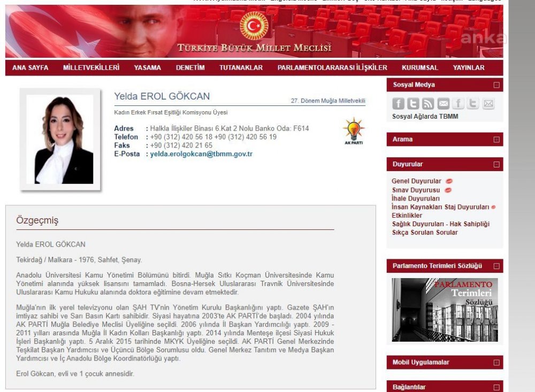Image resolution: width=535 pixels, height=392 pixels.
Task: Open the TUTANAKLAR menu
Action: (241, 68)
